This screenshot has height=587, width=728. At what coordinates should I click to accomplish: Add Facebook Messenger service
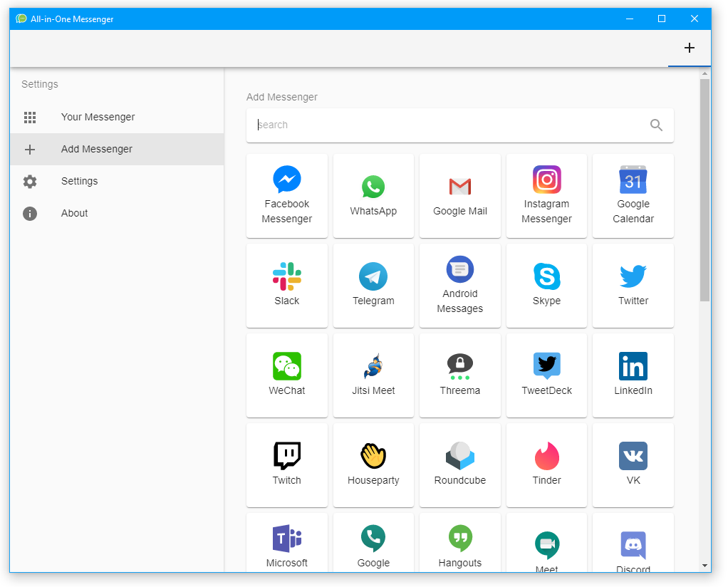[x=287, y=195]
